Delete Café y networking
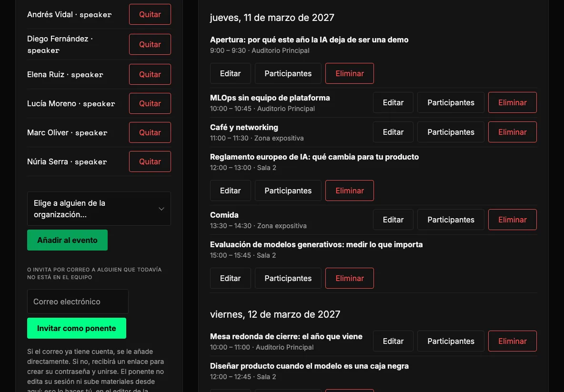The image size is (564, 392). point(513,132)
